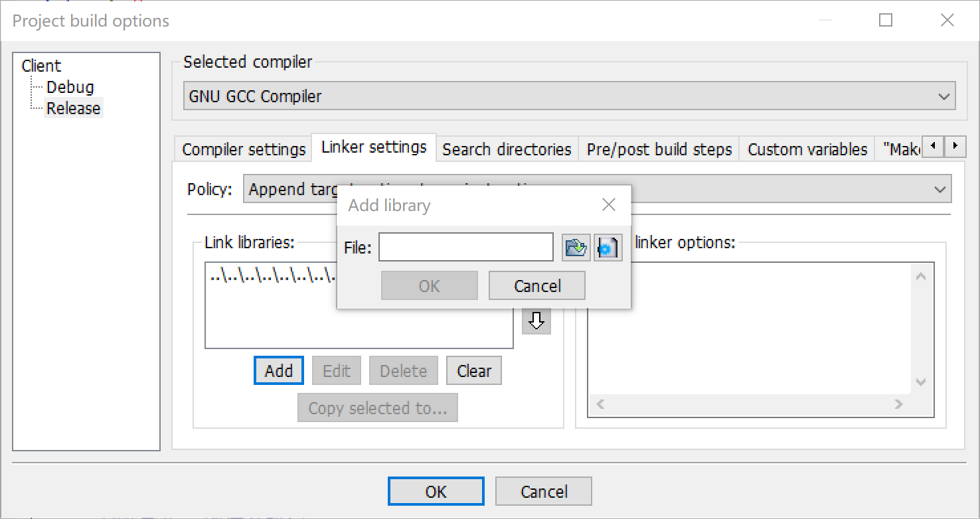Switch to the Search directories tab
980x519 pixels.
507,149
